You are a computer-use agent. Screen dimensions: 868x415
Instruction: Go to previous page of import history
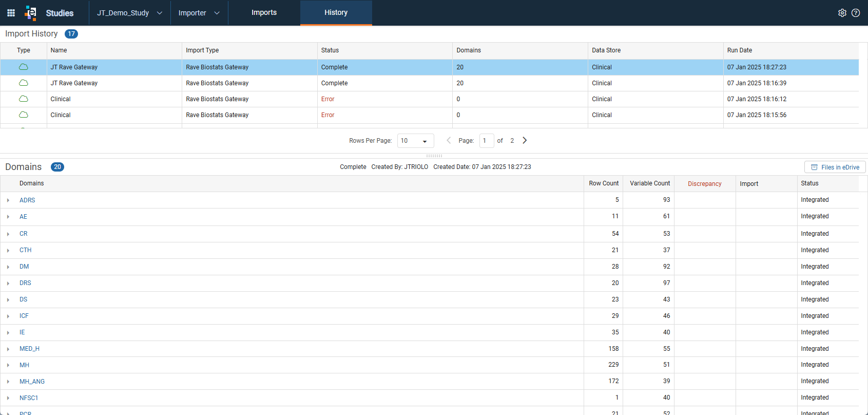[449, 140]
